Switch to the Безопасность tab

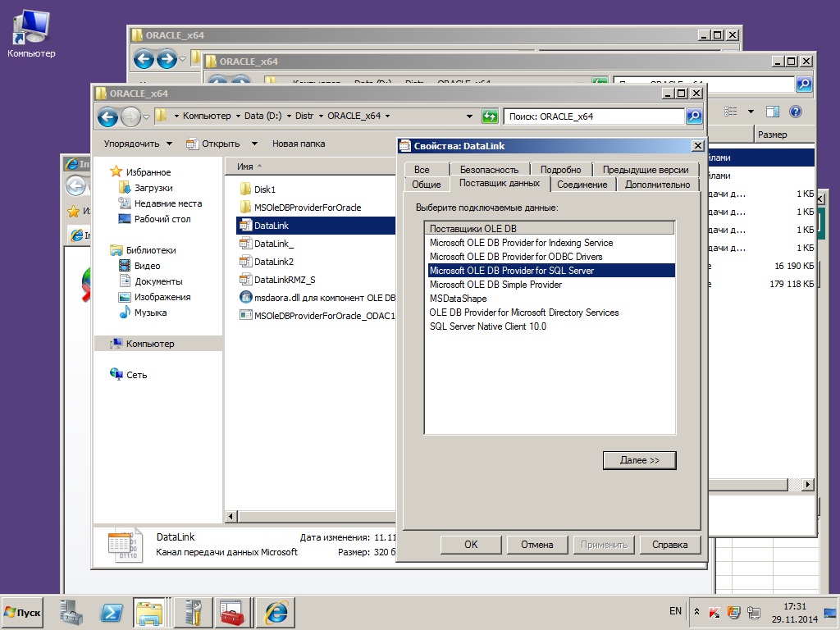(489, 169)
